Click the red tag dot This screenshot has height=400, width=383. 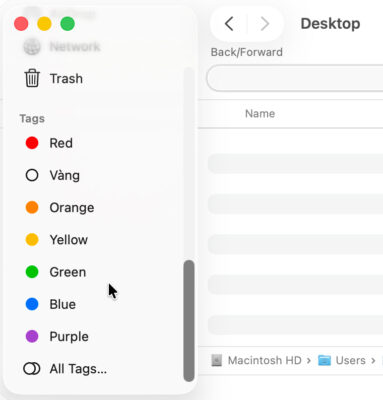click(x=32, y=143)
